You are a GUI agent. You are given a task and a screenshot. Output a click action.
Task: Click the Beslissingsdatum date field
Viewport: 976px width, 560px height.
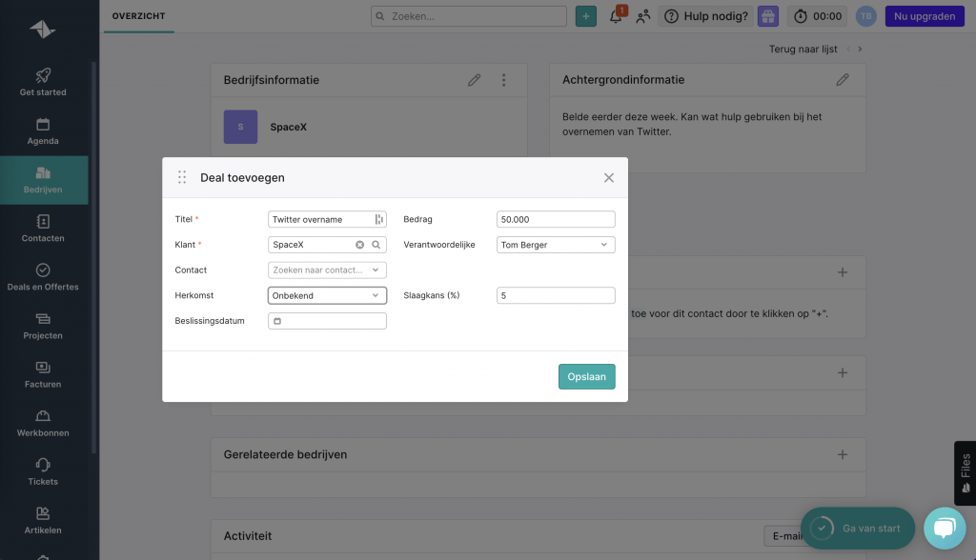[x=327, y=321]
